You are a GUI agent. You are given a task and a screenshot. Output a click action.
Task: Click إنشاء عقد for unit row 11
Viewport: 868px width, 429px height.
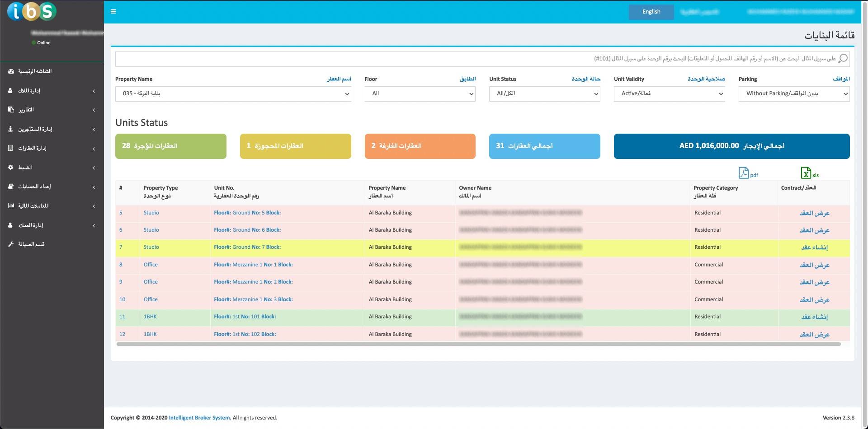point(814,317)
